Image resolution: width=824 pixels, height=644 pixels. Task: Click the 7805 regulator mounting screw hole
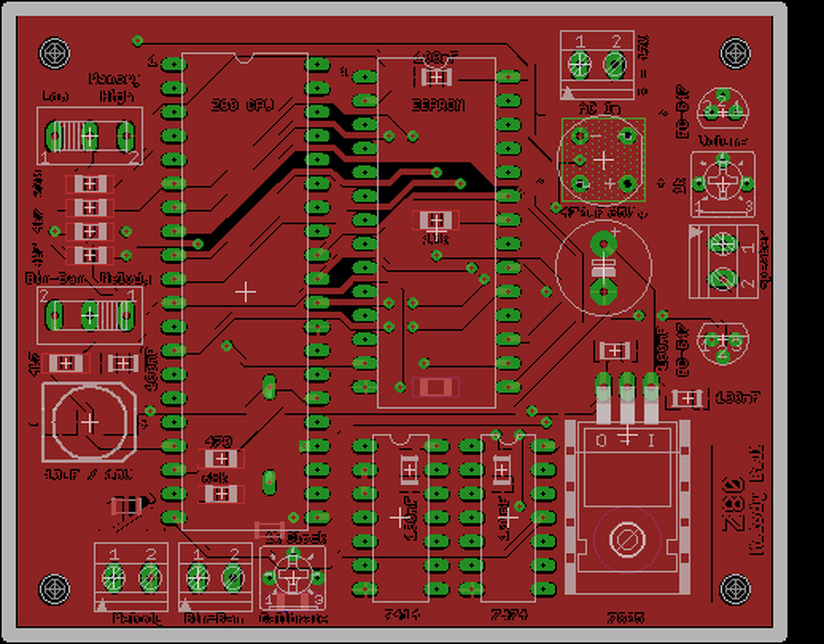(x=627, y=540)
